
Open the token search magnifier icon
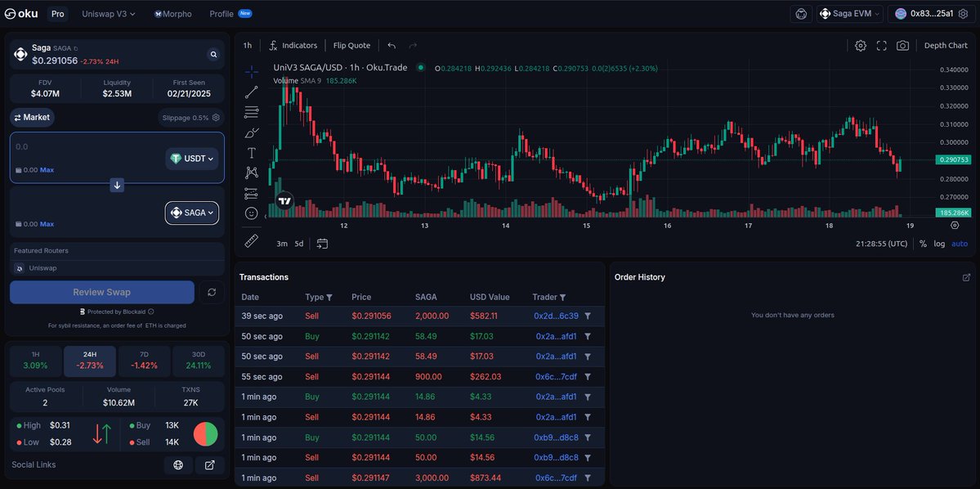pos(214,55)
